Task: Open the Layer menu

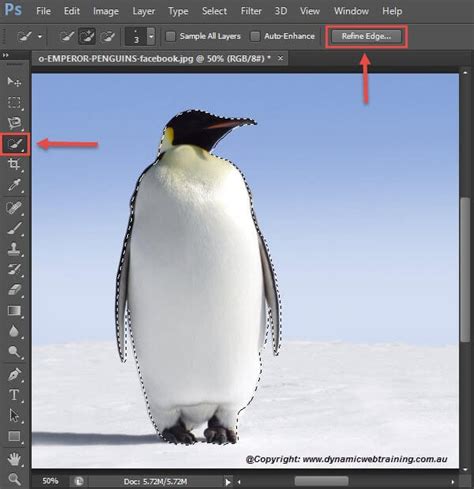Action: 144,11
